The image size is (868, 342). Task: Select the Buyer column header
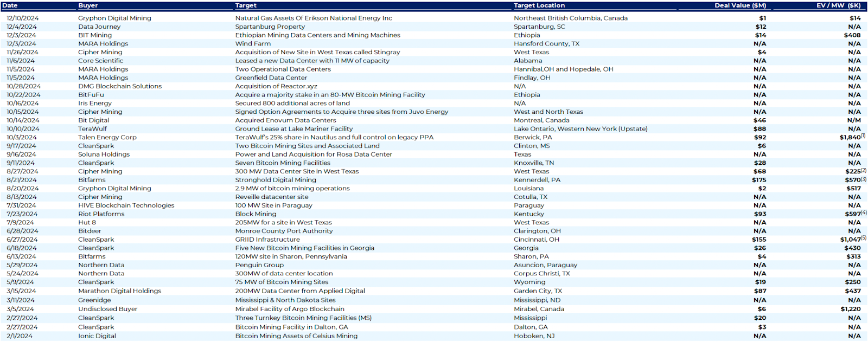click(88, 5)
